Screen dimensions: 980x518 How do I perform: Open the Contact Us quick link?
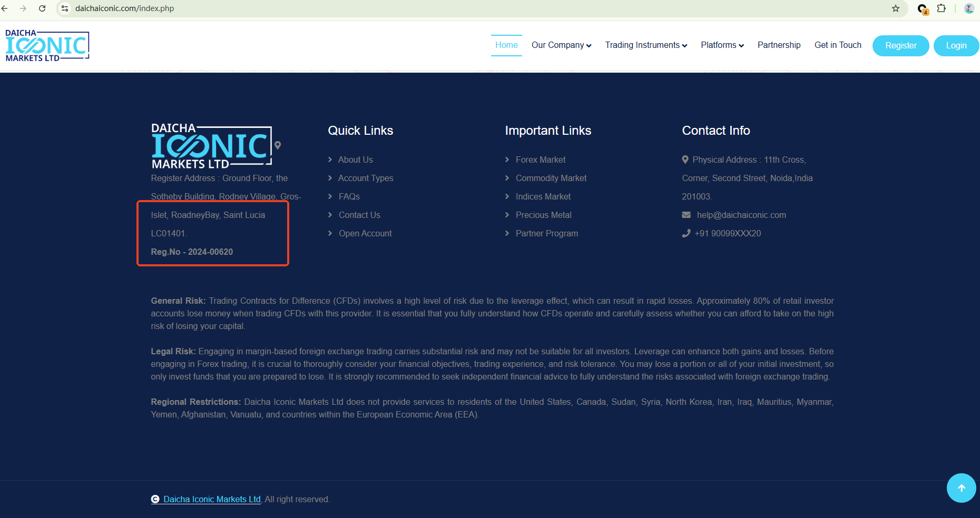(359, 215)
